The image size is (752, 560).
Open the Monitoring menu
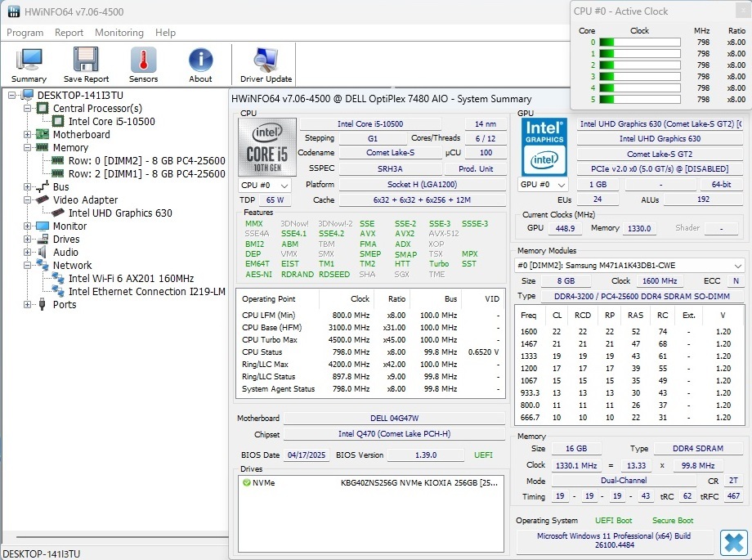[119, 33]
